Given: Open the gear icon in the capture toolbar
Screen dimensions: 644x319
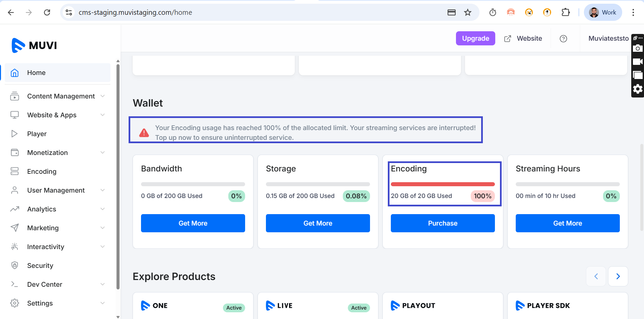Looking at the screenshot, I should click(x=637, y=89).
